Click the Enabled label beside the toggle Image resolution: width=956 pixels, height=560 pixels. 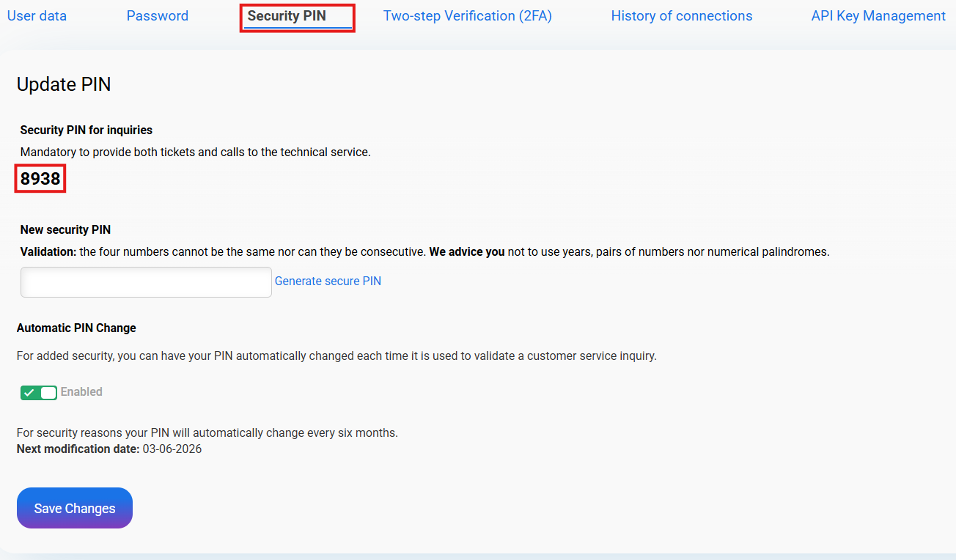click(81, 392)
